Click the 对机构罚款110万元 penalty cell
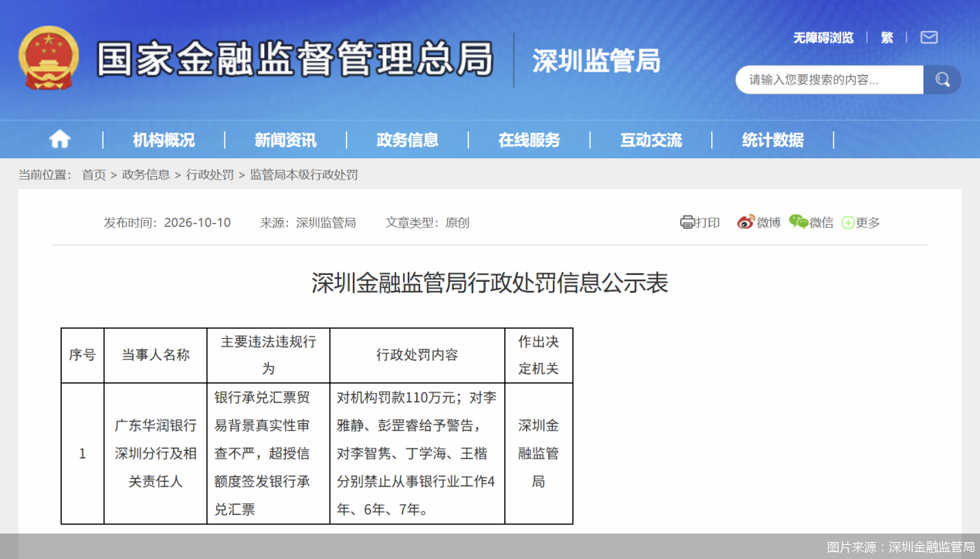Screen dimensions: 980x559 point(418,453)
